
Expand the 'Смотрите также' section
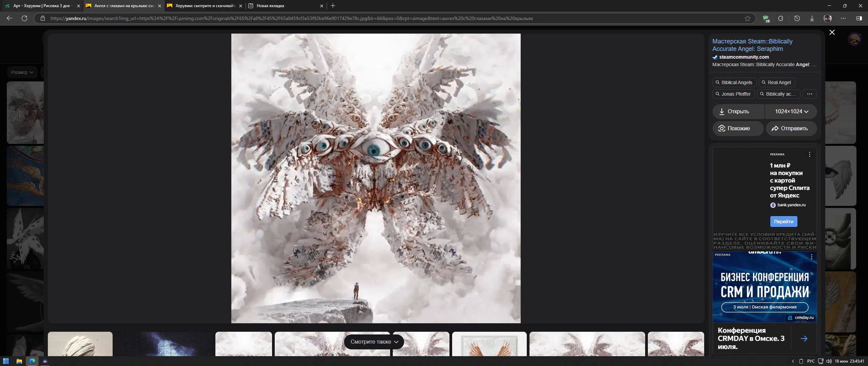(374, 342)
